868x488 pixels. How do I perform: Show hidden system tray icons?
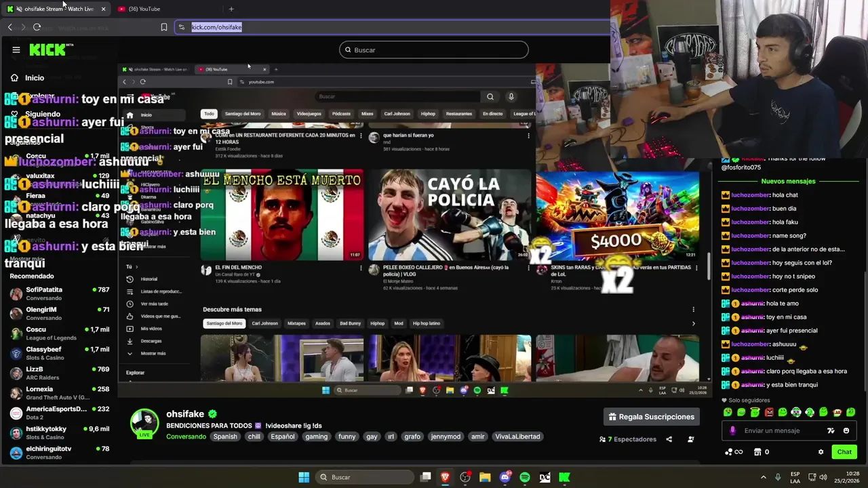click(763, 477)
